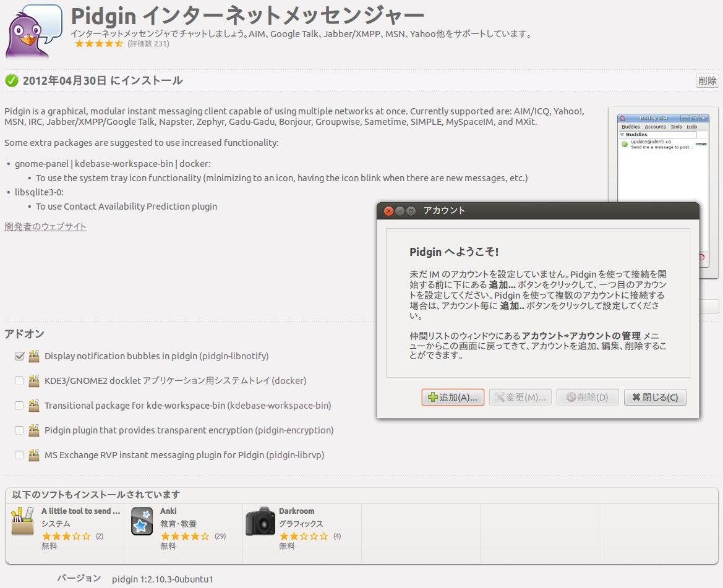Screen dimensions: 723x588
Task: Click the Darkroom title text
Action: pos(296,511)
